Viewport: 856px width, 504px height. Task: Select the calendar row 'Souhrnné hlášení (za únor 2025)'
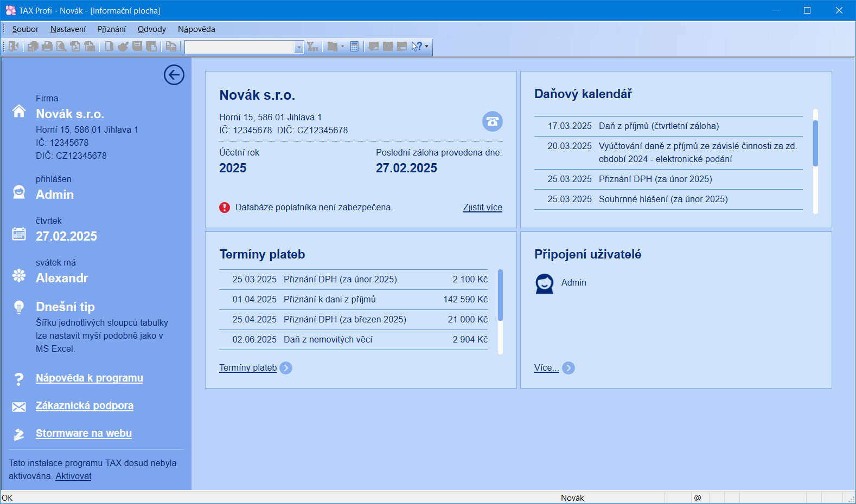tap(668, 199)
